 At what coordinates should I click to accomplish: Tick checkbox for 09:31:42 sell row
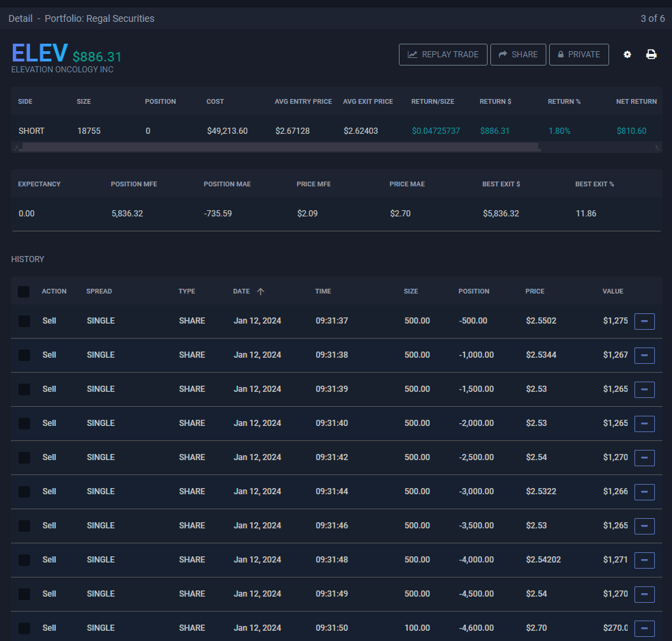(x=24, y=457)
